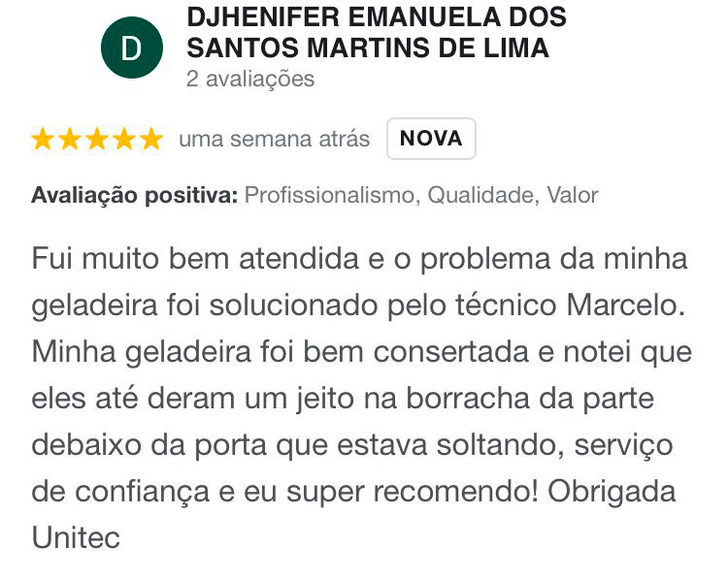Click the technician name "Marcelo" in the review
Image resolution: width=728 pixels, height=579 pixels.
tap(621, 305)
